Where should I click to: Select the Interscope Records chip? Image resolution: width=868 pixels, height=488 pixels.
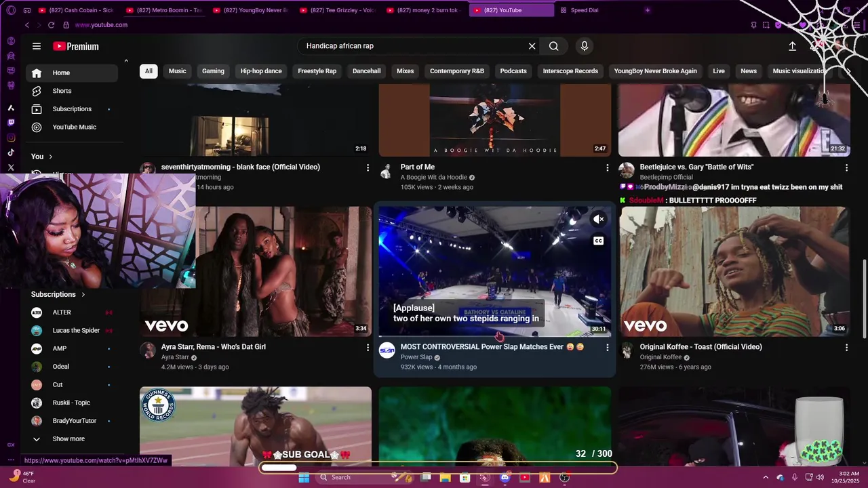click(570, 71)
